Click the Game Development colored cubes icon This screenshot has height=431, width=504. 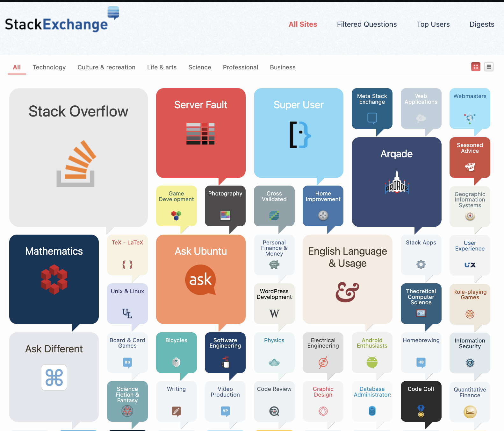point(176,215)
